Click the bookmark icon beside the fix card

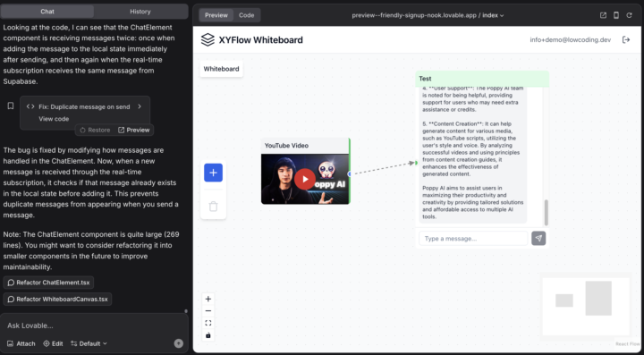pos(11,106)
